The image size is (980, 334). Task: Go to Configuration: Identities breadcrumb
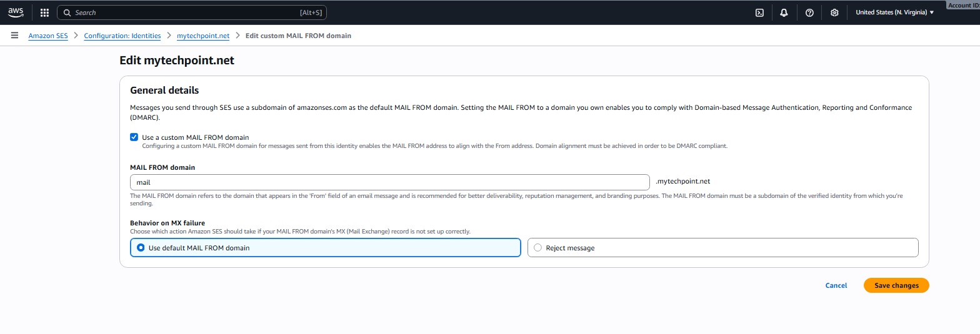[122, 36]
